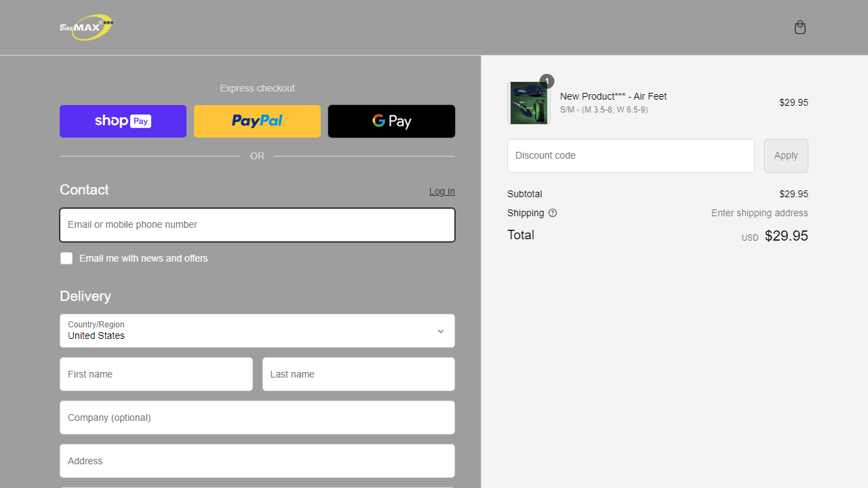This screenshot has height=488, width=868.
Task: Select Google Pay express checkout
Action: (391, 121)
